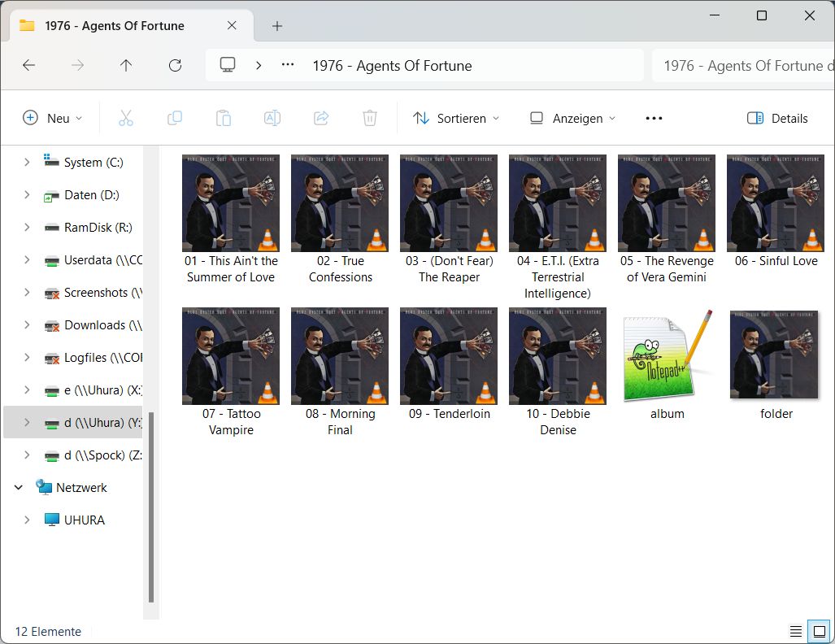Expand Daten (D:) tree node
Screen dimensions: 835x644
[27, 195]
